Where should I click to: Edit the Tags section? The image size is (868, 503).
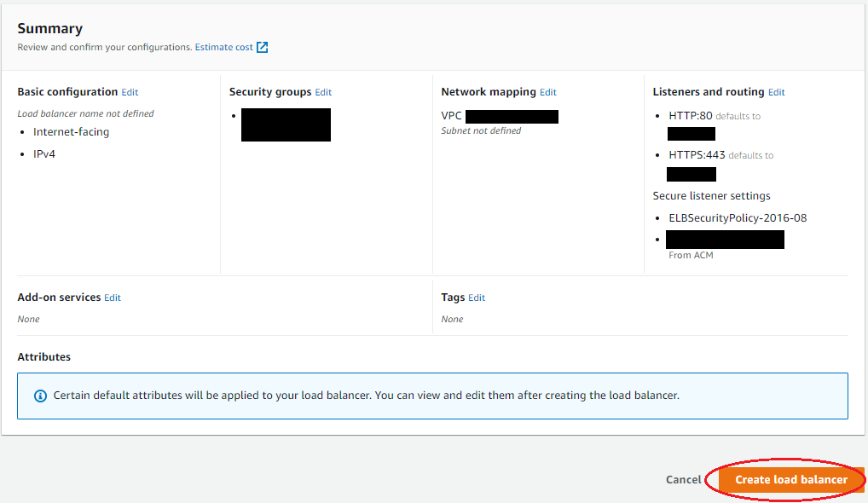pyautogui.click(x=477, y=298)
